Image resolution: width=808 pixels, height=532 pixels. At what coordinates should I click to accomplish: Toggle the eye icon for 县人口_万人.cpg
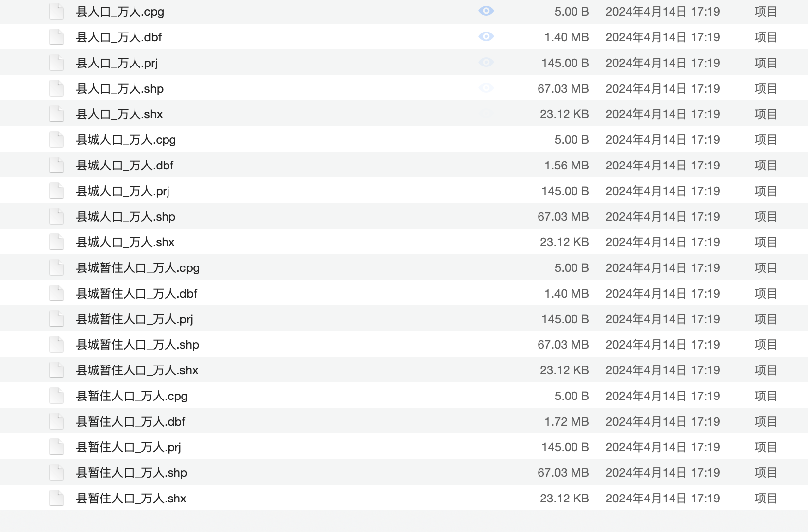click(486, 11)
